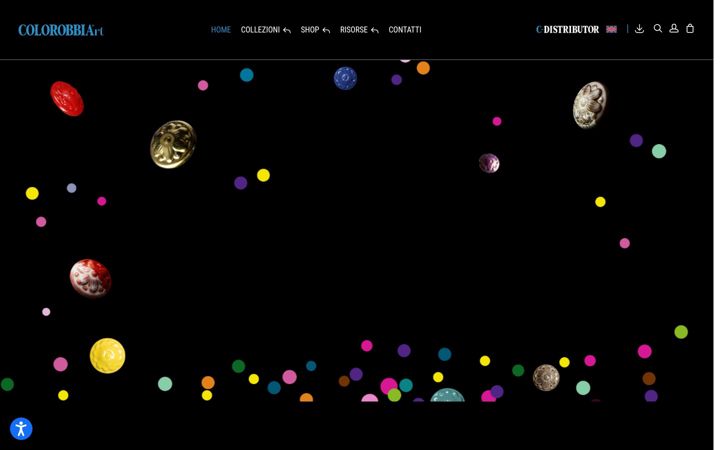Expand the COLLEZIONI menu arrow
Screen dimensions: 720x450
289,31
